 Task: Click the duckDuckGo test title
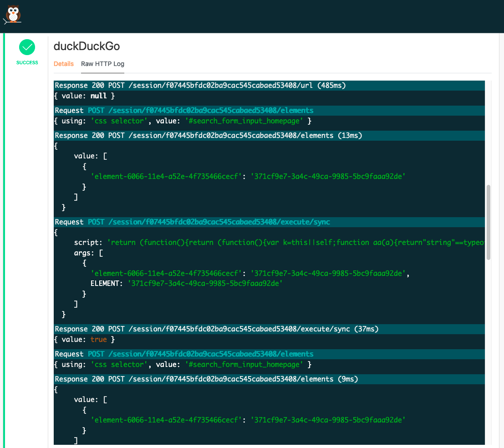click(x=87, y=46)
